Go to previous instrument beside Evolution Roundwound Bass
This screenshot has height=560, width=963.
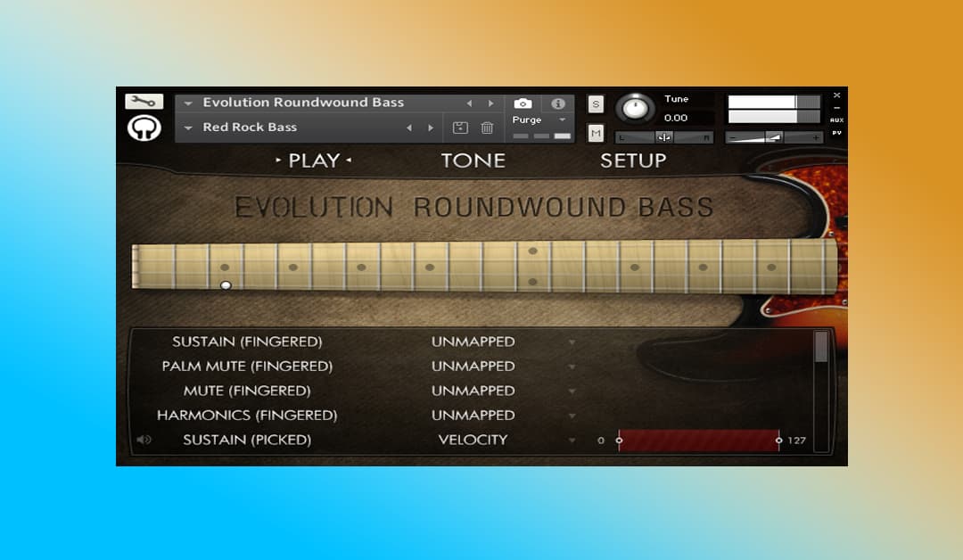(x=469, y=103)
